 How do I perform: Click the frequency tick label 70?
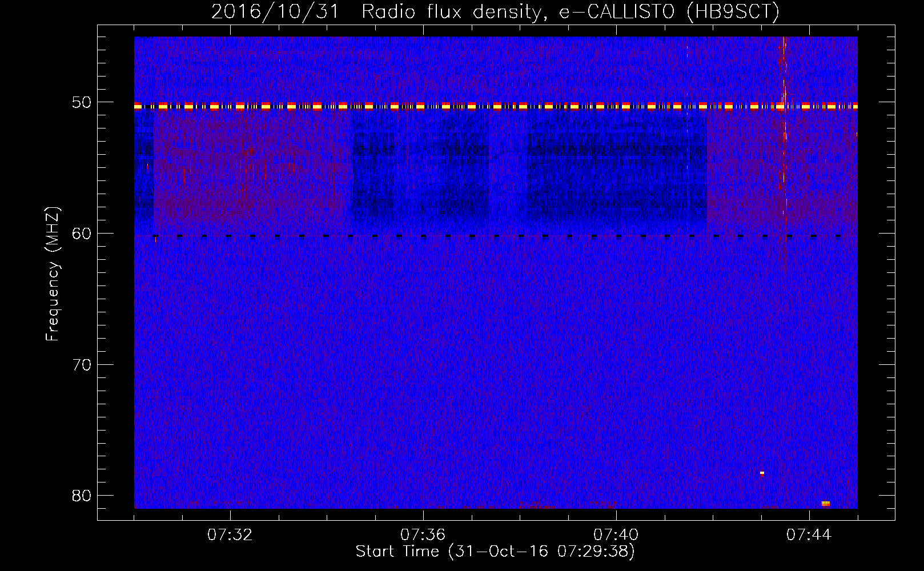coord(82,365)
